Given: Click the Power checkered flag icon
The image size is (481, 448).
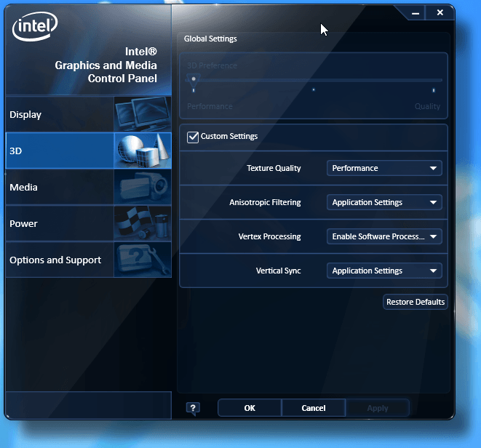Looking at the screenshot, I should (143, 223).
